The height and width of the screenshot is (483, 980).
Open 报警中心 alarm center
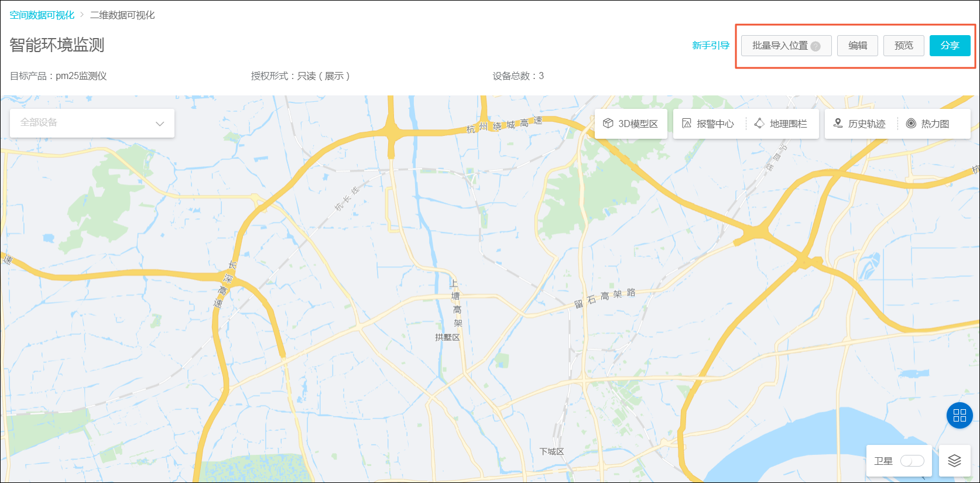[x=708, y=124]
